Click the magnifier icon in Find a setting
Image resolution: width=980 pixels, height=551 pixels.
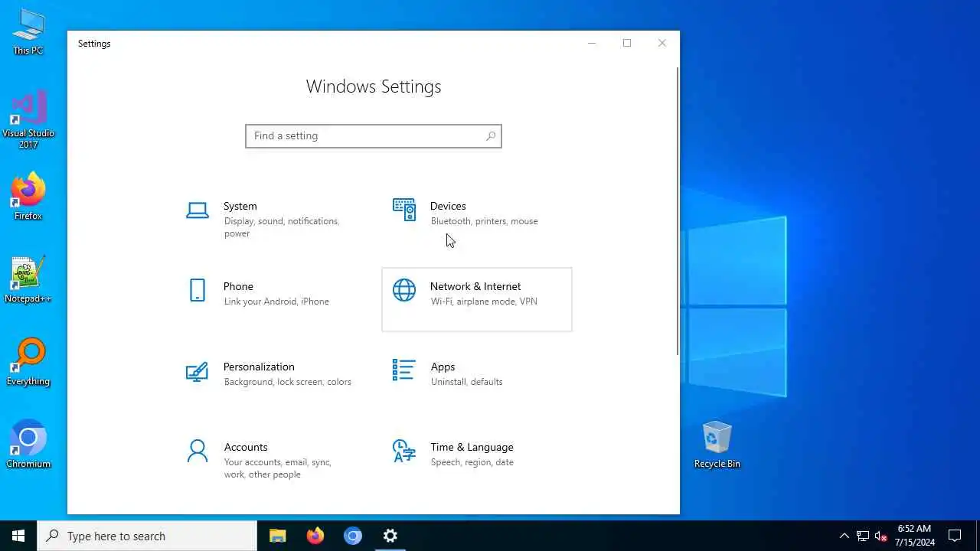coord(491,136)
